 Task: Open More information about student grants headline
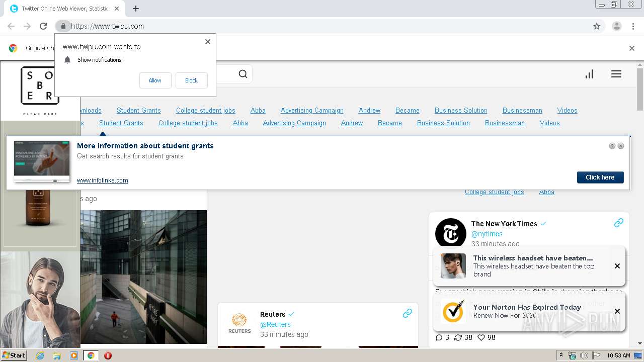click(x=145, y=146)
